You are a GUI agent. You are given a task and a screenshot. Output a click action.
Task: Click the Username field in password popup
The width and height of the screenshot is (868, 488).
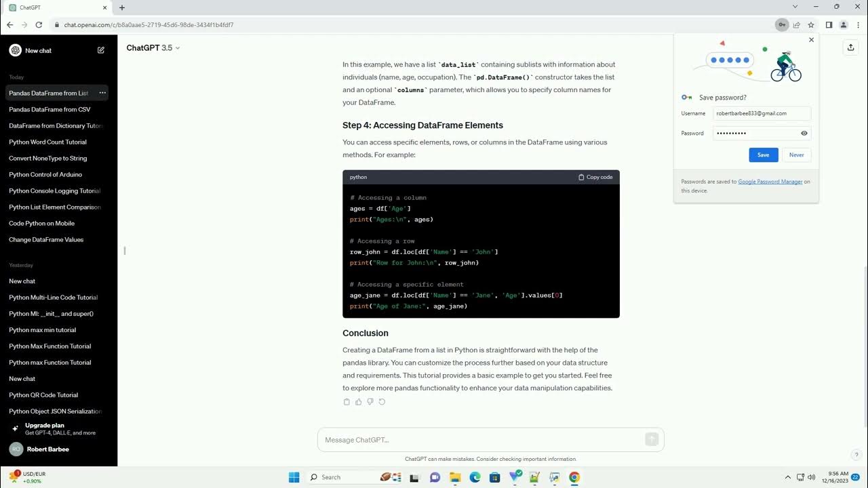762,114
